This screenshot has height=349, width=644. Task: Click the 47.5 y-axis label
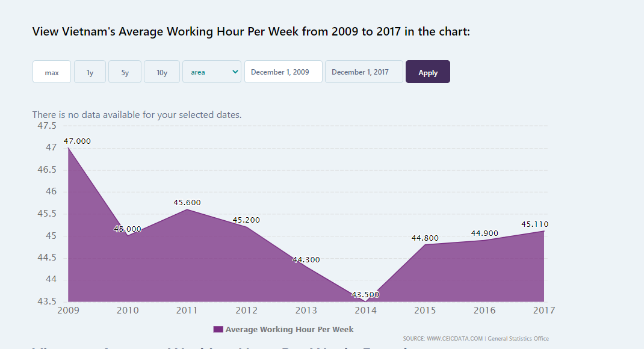pos(47,126)
